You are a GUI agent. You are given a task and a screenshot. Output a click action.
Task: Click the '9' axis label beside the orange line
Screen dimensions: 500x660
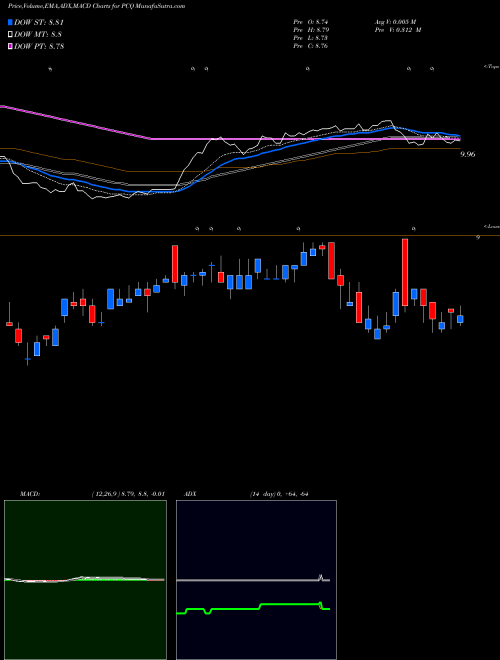pyautogui.click(x=478, y=237)
